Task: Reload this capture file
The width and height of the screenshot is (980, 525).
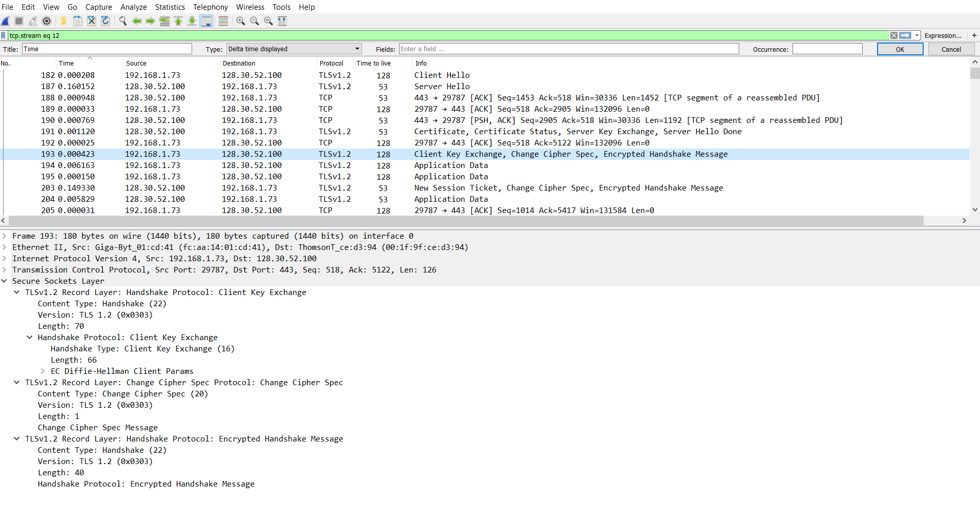Action: (106, 21)
